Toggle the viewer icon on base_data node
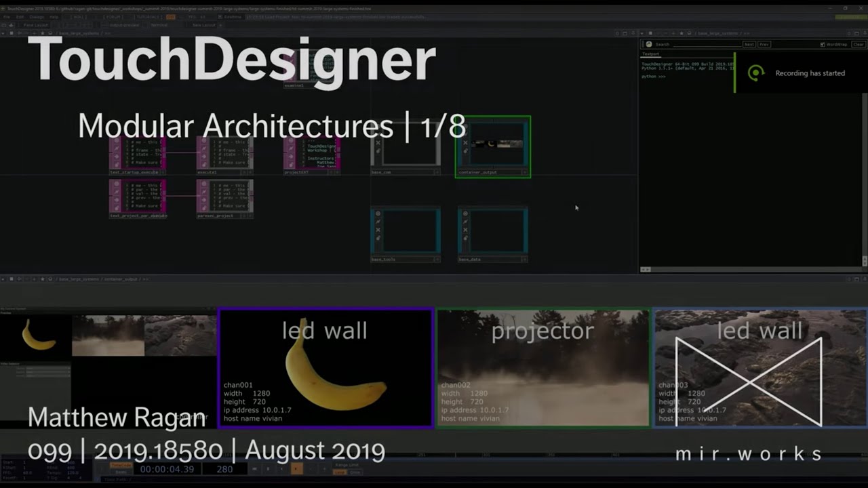This screenshot has height=488, width=868. [465, 213]
